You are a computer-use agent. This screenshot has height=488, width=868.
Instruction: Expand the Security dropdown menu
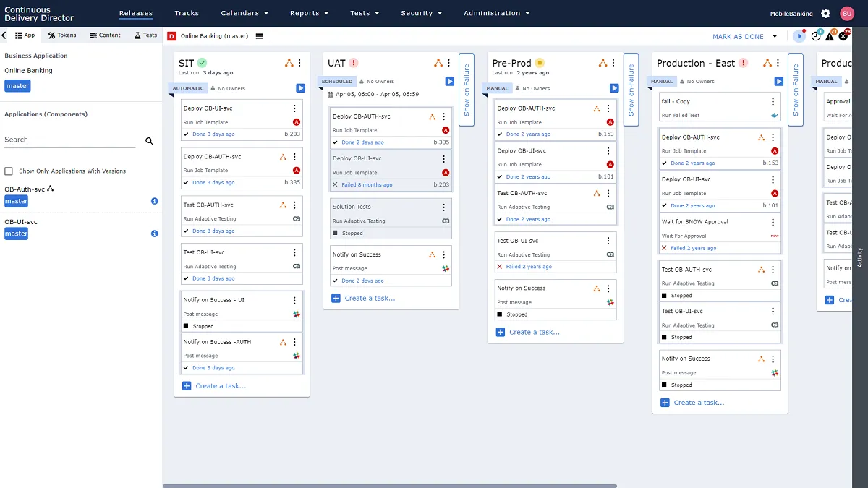point(422,13)
